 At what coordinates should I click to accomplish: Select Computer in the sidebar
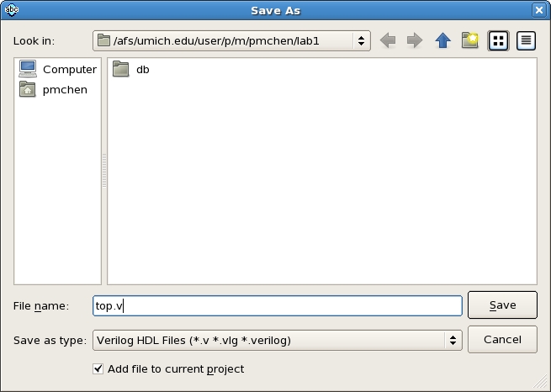coord(58,69)
